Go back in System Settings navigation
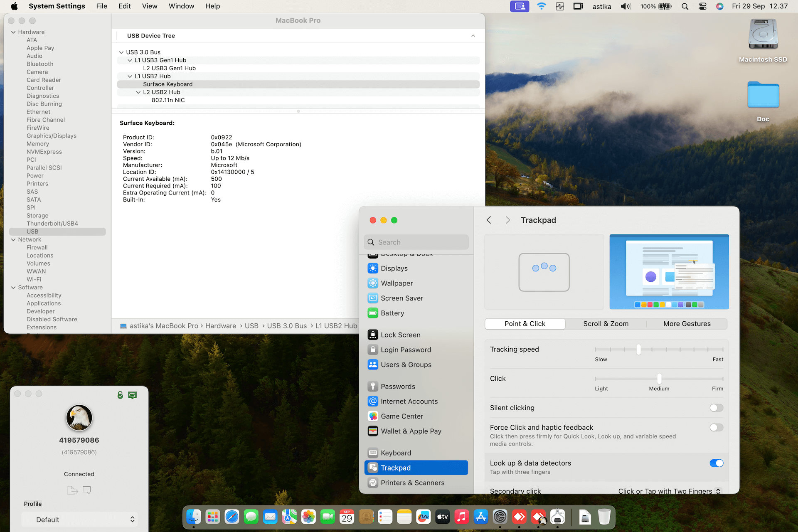The height and width of the screenshot is (532, 798). click(489, 220)
